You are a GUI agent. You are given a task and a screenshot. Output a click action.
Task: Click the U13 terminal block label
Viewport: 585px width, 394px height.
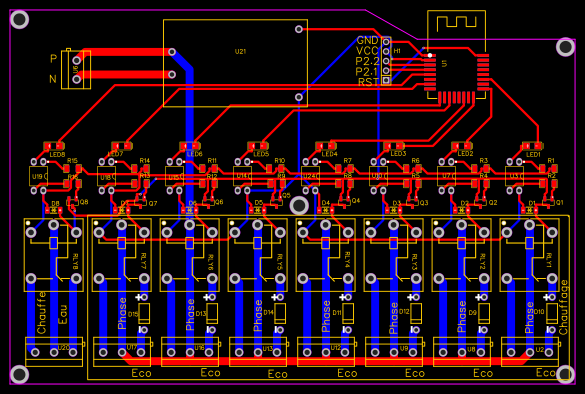point(268,349)
